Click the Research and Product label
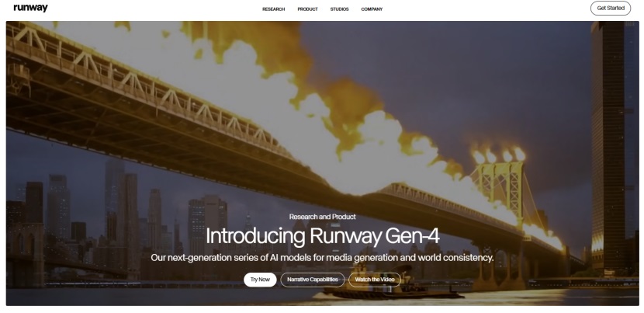 [x=323, y=217]
